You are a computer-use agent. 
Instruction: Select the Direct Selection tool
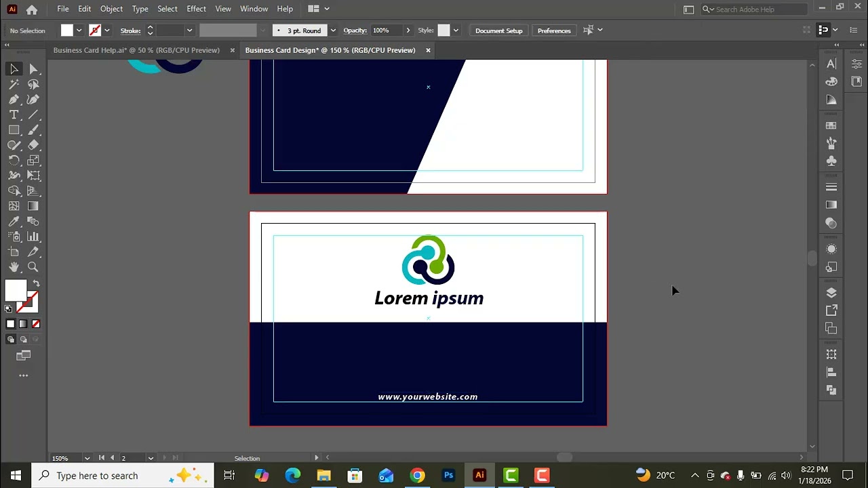click(33, 69)
